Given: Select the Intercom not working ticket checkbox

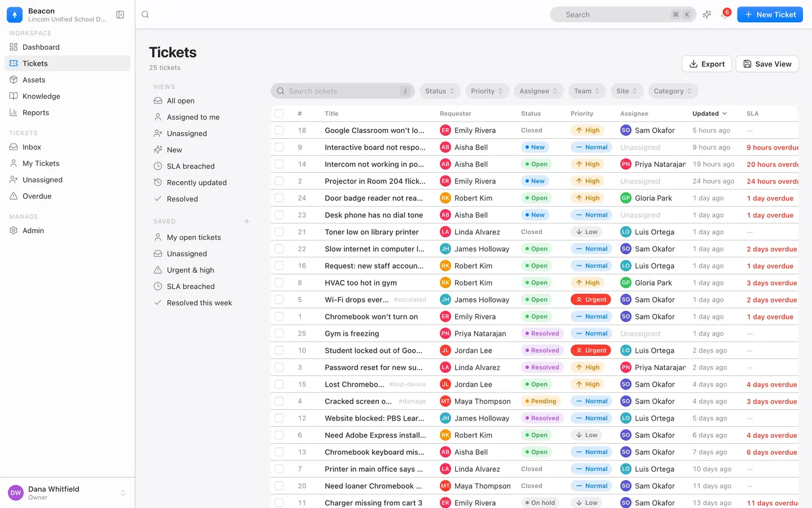Looking at the screenshot, I should coord(279,164).
